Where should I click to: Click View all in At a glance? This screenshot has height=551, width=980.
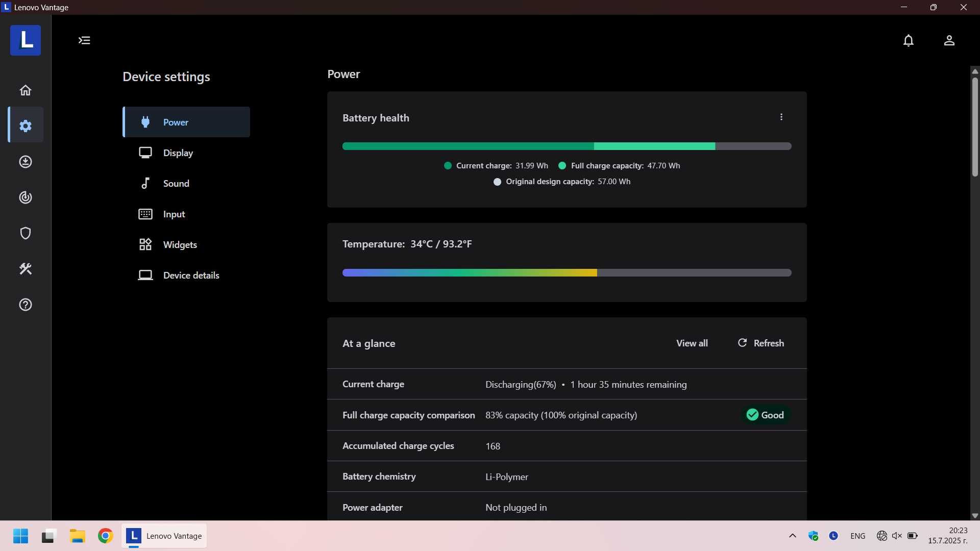coord(692,343)
